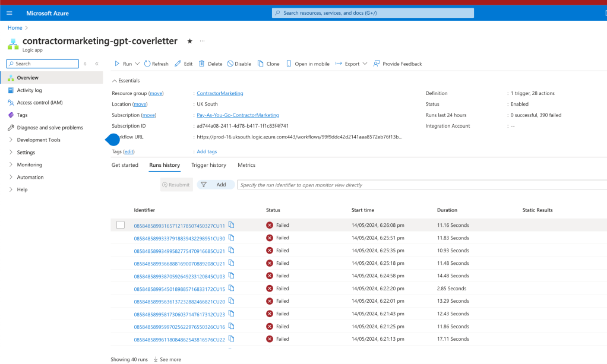This screenshot has height=364, width=607.
Task: Copy identifier of run ending 208CU21
Action: click(x=231, y=263)
